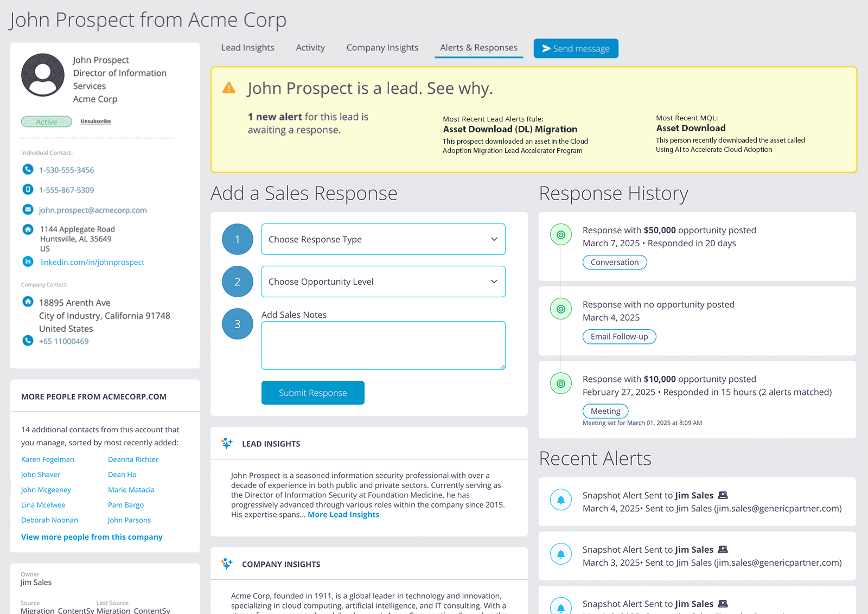Open the Company Insights tab
The width and height of the screenshot is (868, 614).
coord(382,48)
